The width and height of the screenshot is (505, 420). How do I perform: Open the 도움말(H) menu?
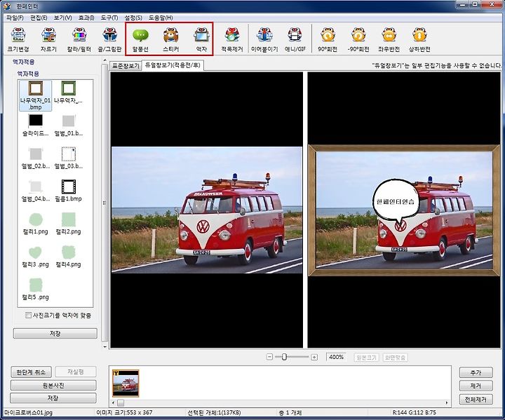pyautogui.click(x=161, y=18)
